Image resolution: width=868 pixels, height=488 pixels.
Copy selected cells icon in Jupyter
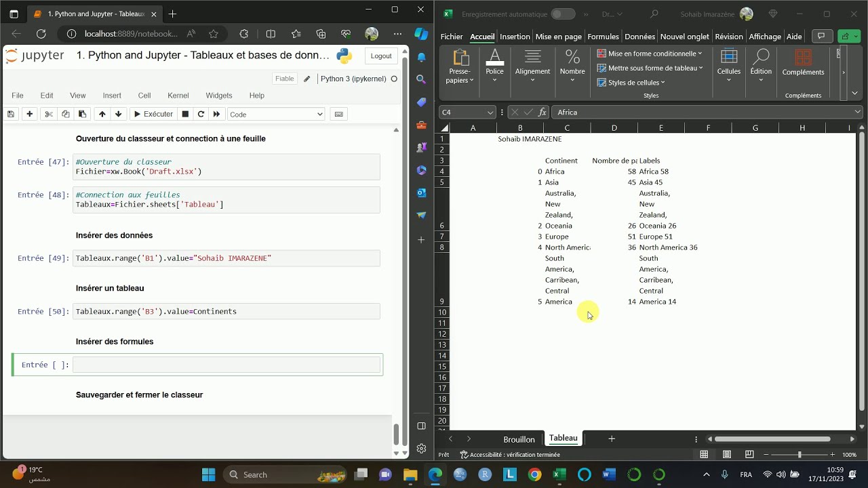click(66, 115)
